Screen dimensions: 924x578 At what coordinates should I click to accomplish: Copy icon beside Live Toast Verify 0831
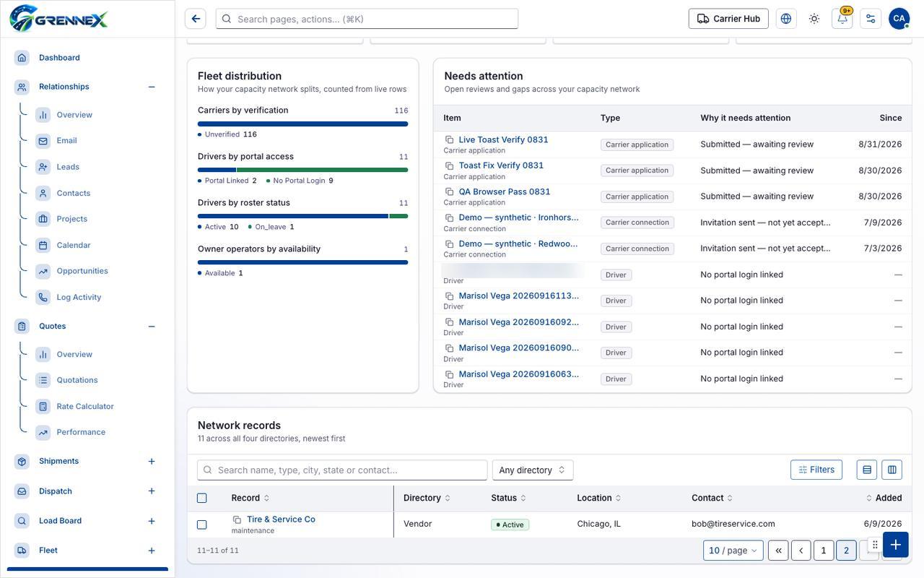pos(449,140)
